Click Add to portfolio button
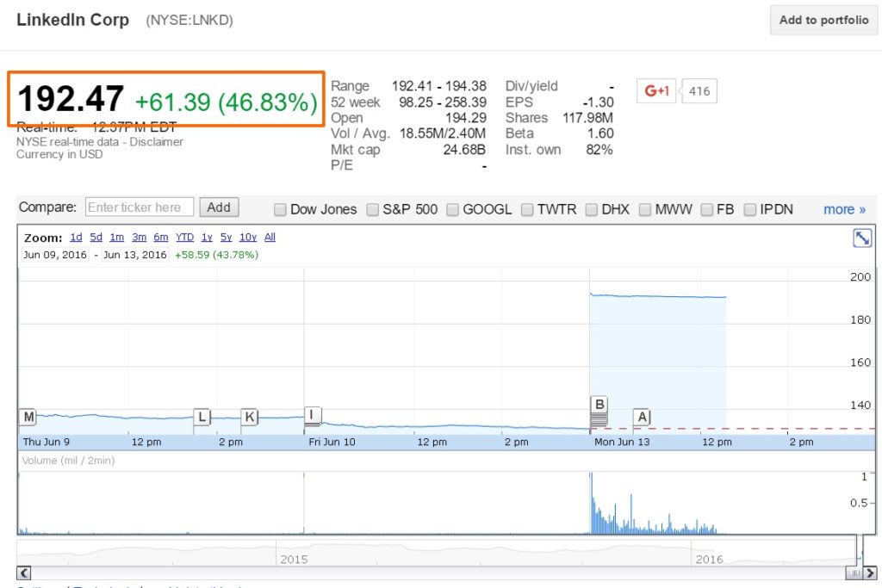The image size is (882, 588). (823, 21)
